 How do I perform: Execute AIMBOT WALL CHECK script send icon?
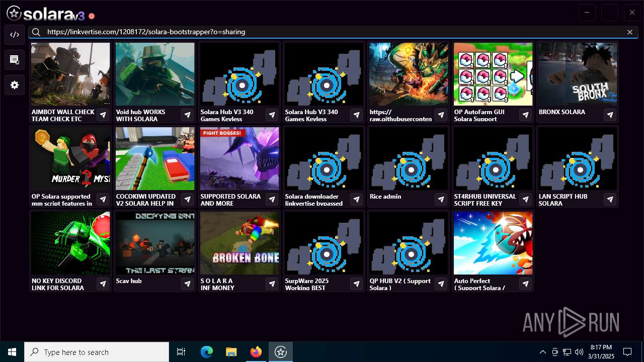pos(103,115)
